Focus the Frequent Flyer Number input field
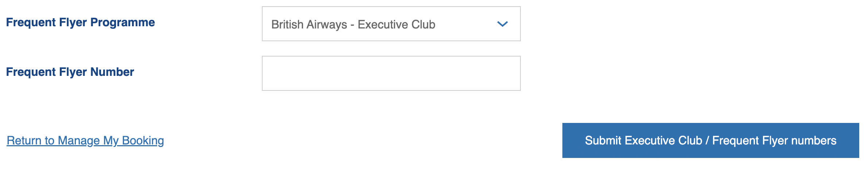This screenshot has width=868, height=178. pos(391,73)
